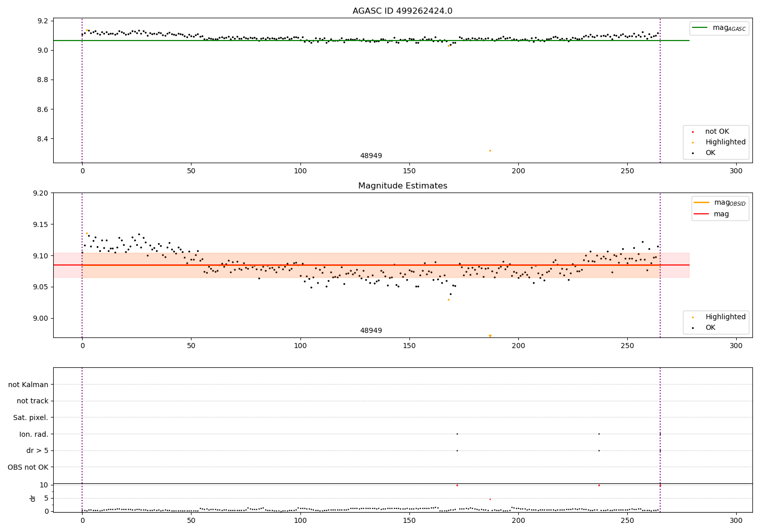Click the 8.8 y-tick in top plot
Image resolution: width=760 pixels, height=532 pixels.
(x=44, y=80)
